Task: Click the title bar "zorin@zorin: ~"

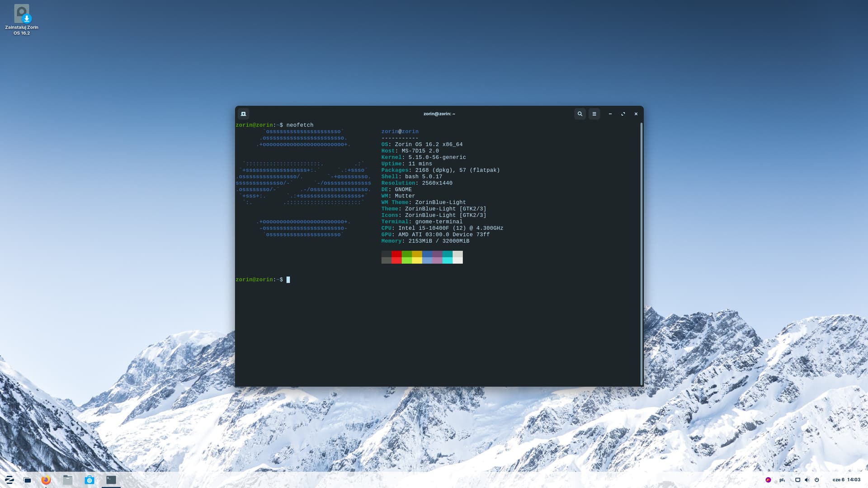Action: click(439, 114)
